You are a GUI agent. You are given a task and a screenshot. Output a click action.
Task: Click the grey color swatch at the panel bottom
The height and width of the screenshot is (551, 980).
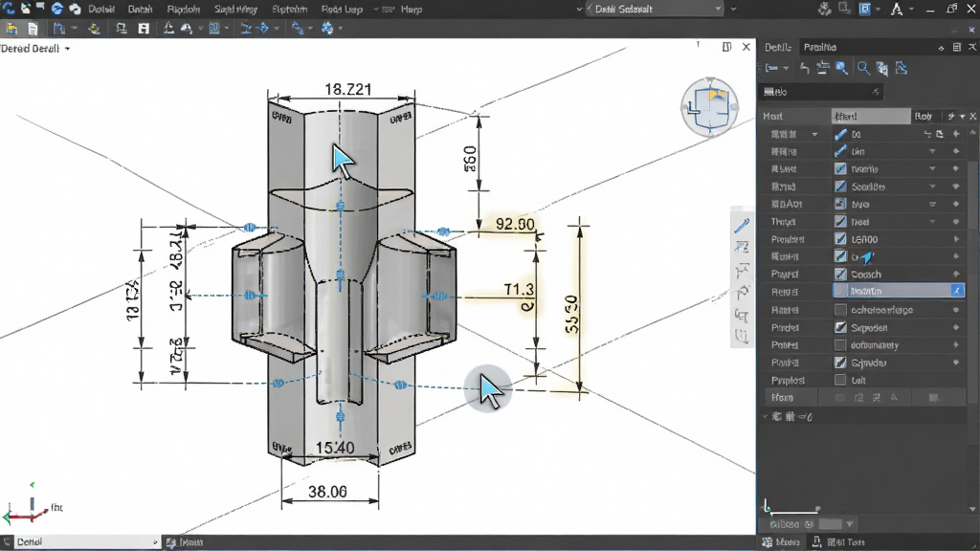(x=830, y=524)
